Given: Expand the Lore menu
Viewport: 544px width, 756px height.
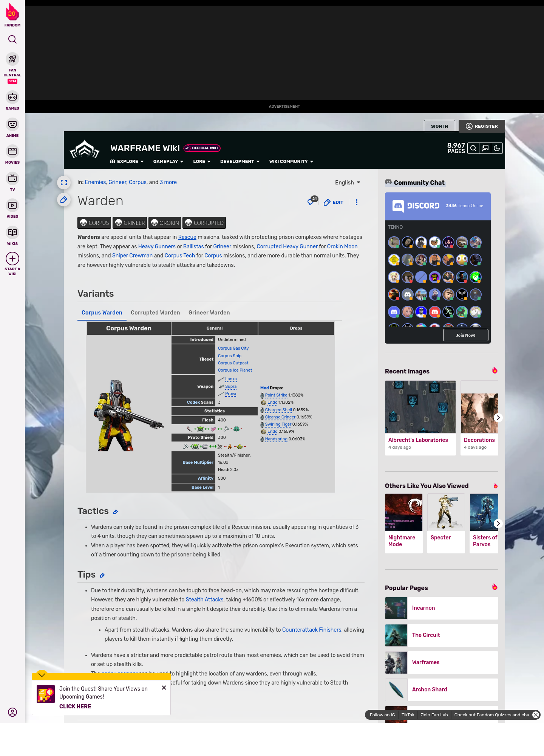Looking at the screenshot, I should pos(202,161).
